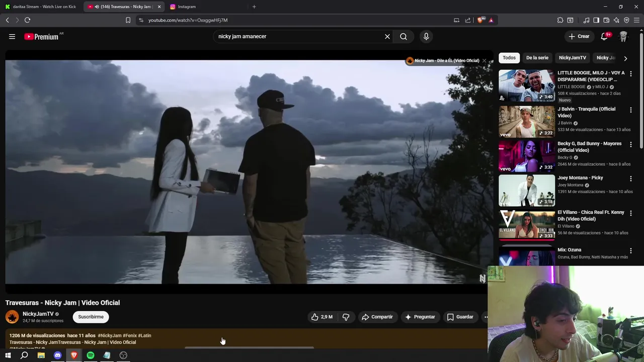Open the media control music note icon

(586, 20)
